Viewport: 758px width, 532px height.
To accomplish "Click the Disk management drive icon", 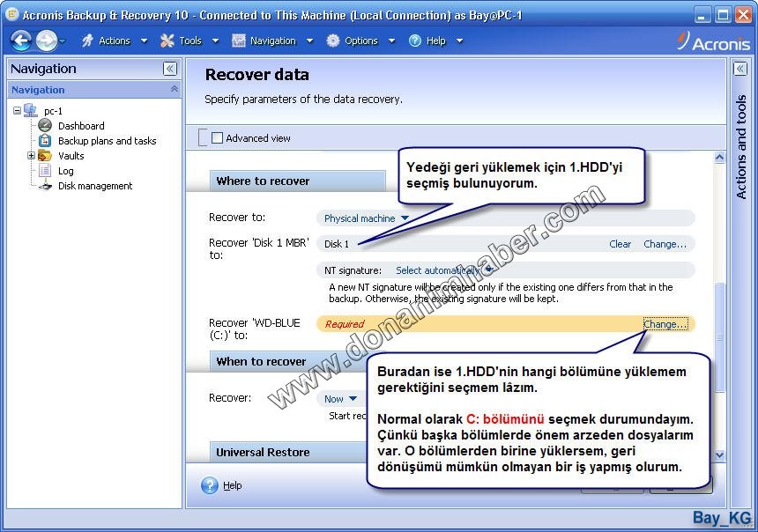I will tap(45, 186).
